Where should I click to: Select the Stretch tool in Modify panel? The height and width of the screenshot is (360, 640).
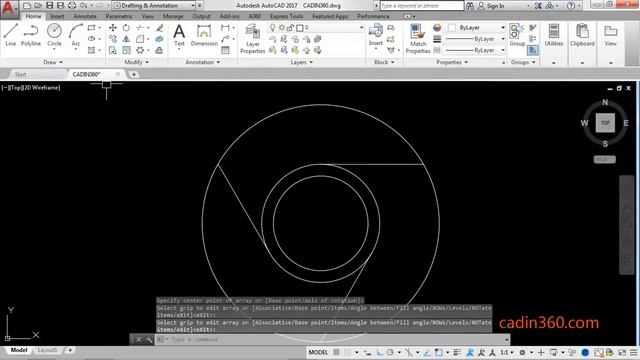113,50
